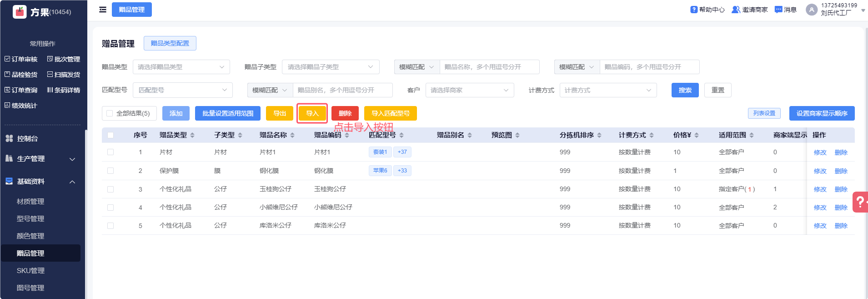This screenshot has width=868, height=299.
Task: Click the red question mark floating icon
Action: (x=860, y=202)
